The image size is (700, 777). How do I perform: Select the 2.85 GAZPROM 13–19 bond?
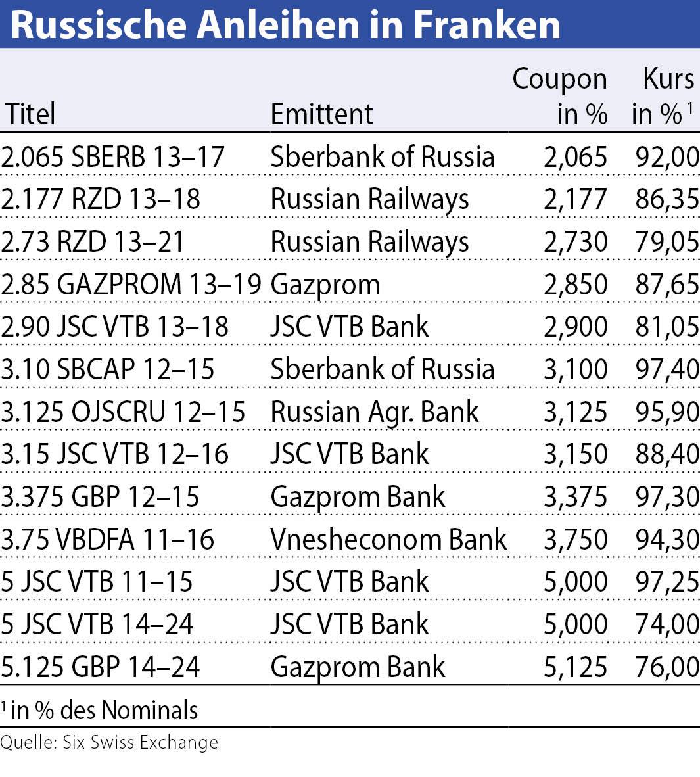[131, 285]
